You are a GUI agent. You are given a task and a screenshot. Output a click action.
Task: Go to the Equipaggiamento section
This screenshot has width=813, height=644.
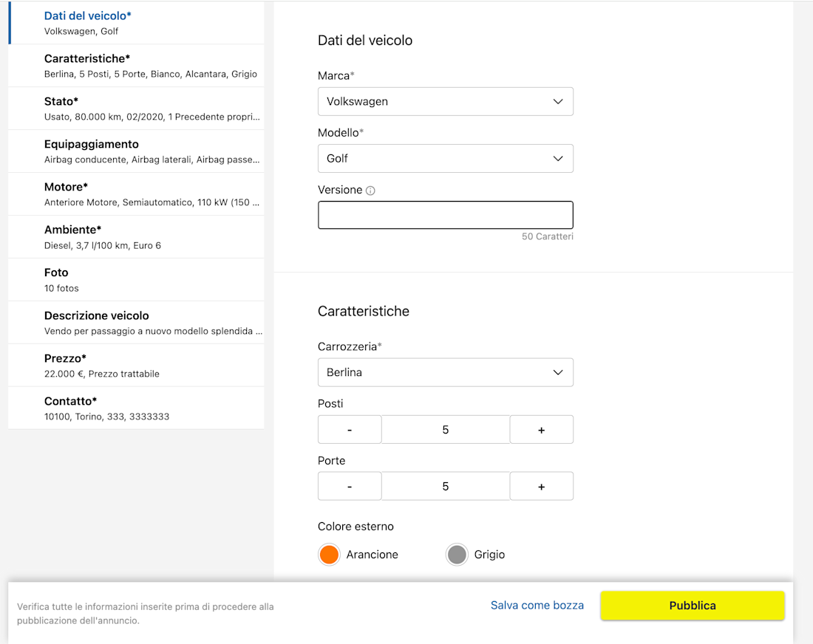[x=136, y=151]
